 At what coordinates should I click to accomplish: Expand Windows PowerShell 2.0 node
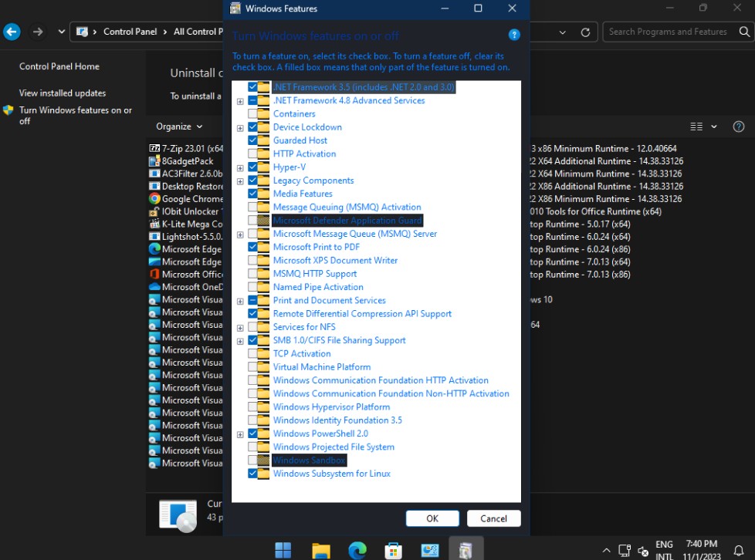click(x=240, y=434)
